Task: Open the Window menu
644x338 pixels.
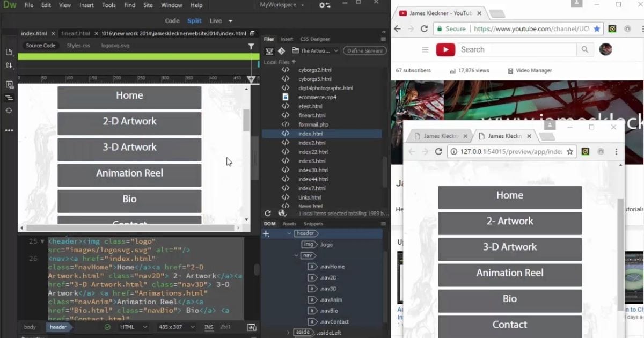Action: [172, 5]
